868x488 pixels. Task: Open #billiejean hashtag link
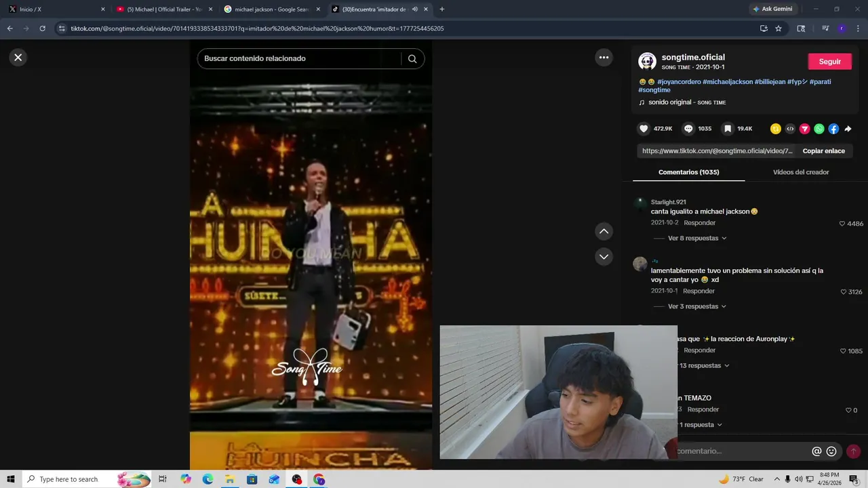pos(770,82)
